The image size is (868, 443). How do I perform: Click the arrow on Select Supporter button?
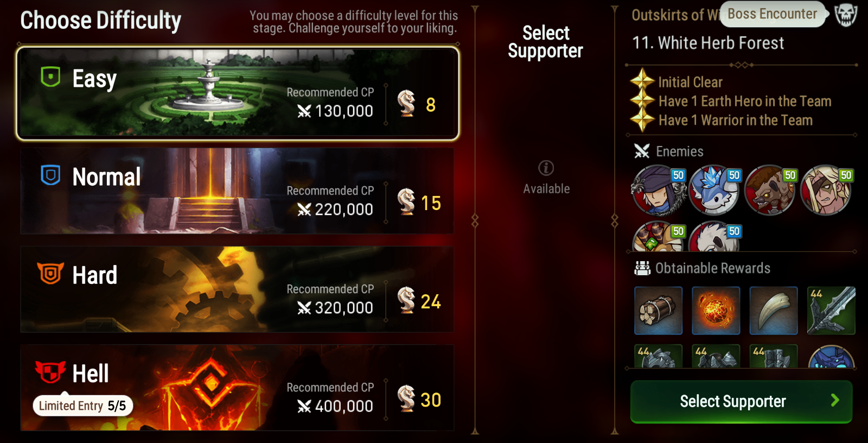tap(835, 401)
